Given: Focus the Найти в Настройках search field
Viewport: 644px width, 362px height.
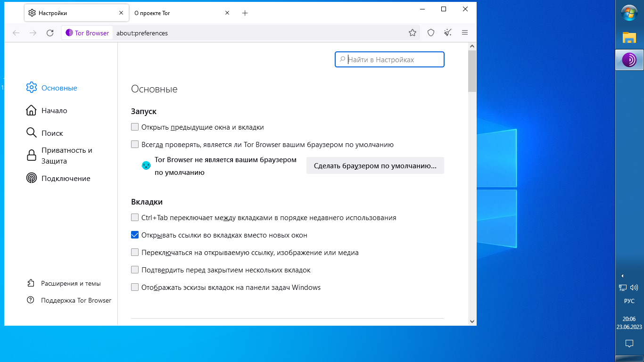Looking at the screenshot, I should click(389, 59).
